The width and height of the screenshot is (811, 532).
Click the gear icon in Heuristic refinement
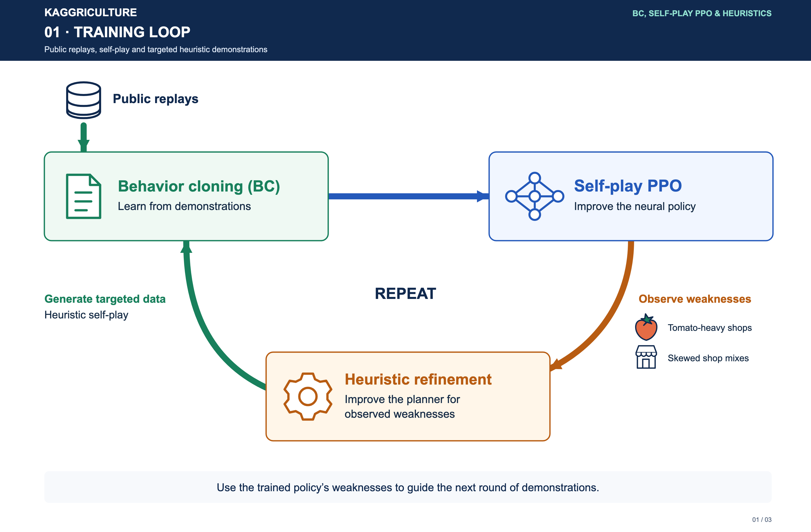[x=308, y=396]
